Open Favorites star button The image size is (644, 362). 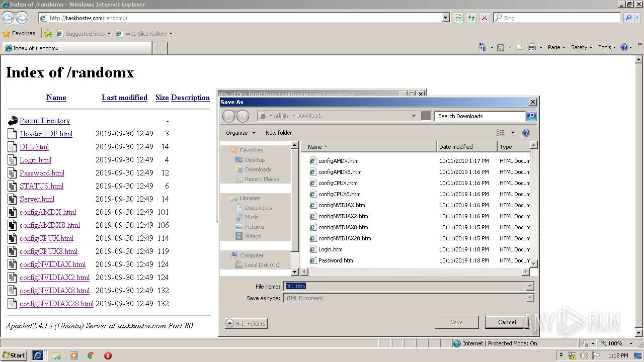tap(19, 34)
